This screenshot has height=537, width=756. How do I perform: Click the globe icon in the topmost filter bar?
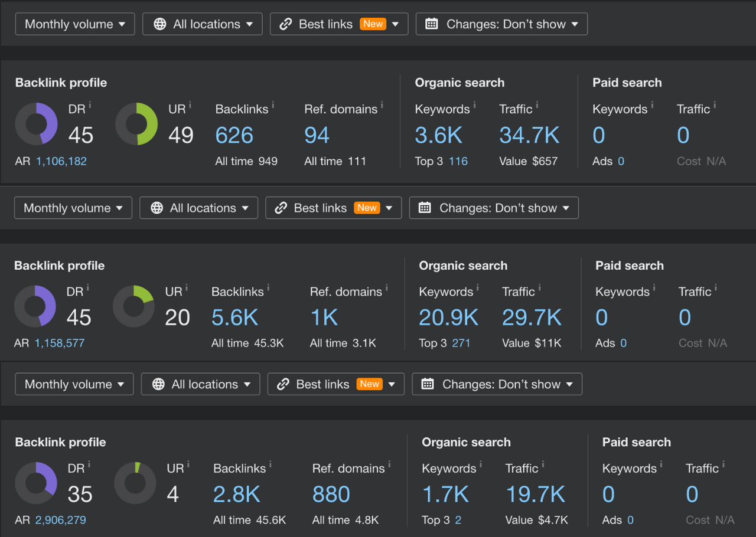(x=159, y=24)
